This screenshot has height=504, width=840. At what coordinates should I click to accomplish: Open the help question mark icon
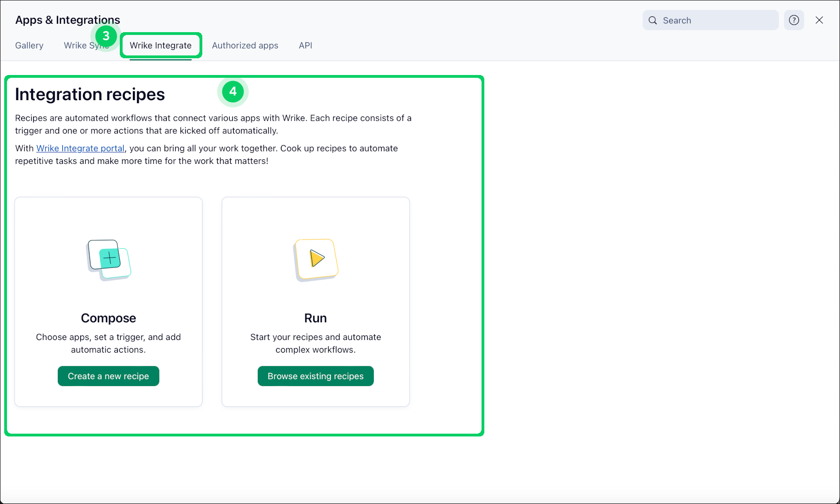click(x=793, y=20)
